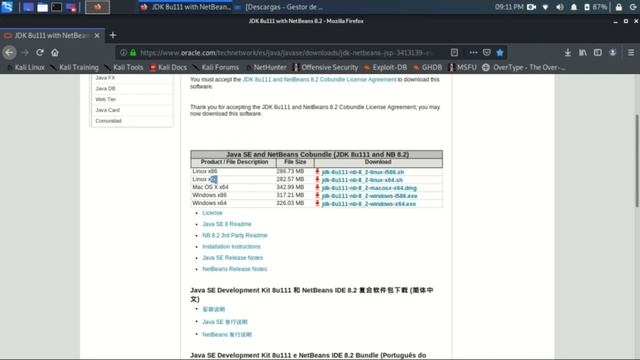Click the forward navigation arrow
The height and width of the screenshot is (360, 640).
tap(25, 53)
